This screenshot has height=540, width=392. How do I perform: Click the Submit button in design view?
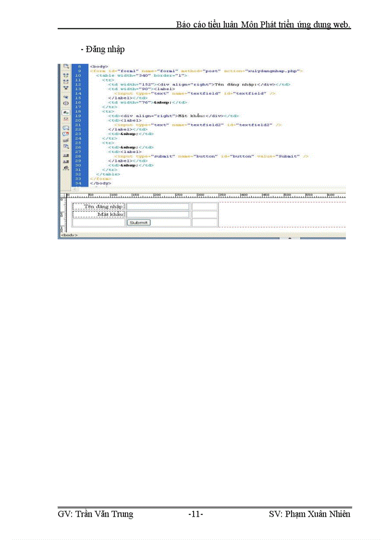pos(138,222)
